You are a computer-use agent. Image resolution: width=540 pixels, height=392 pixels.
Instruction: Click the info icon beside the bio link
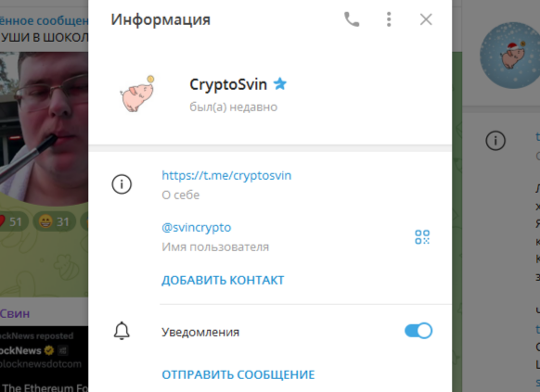click(122, 184)
